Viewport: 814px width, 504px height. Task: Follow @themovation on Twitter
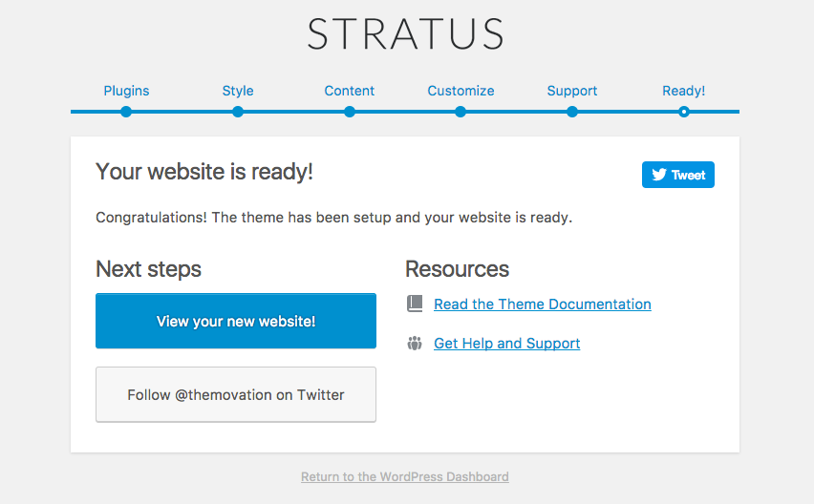click(x=236, y=394)
